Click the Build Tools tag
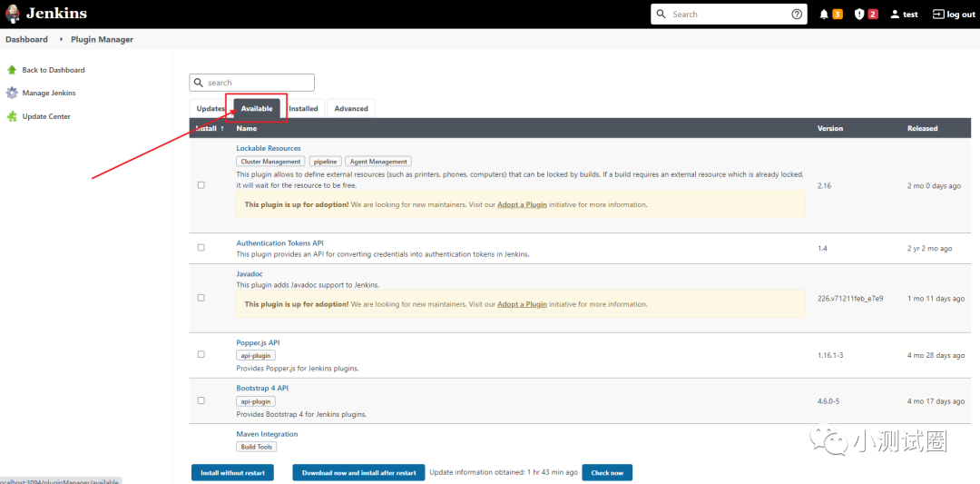 (x=256, y=447)
